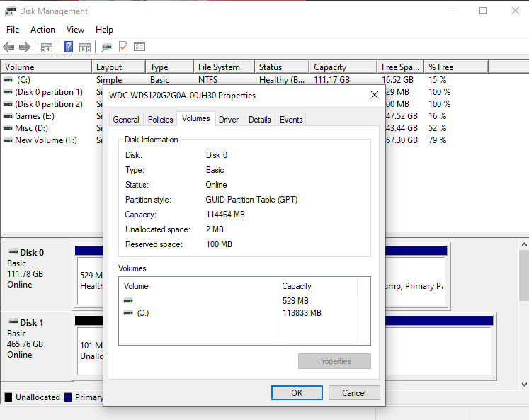Click the Disk 0 icon in graphical view
Viewport: 529px width, 420px height.
tap(13, 251)
